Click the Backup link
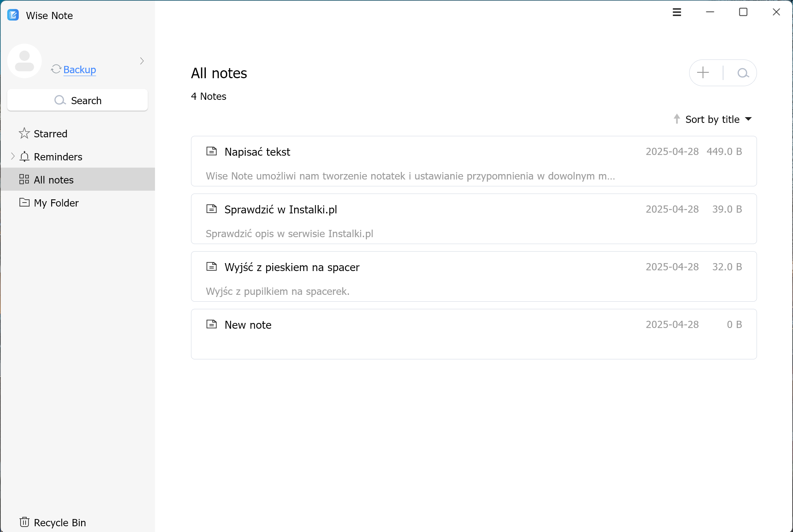 coord(80,70)
